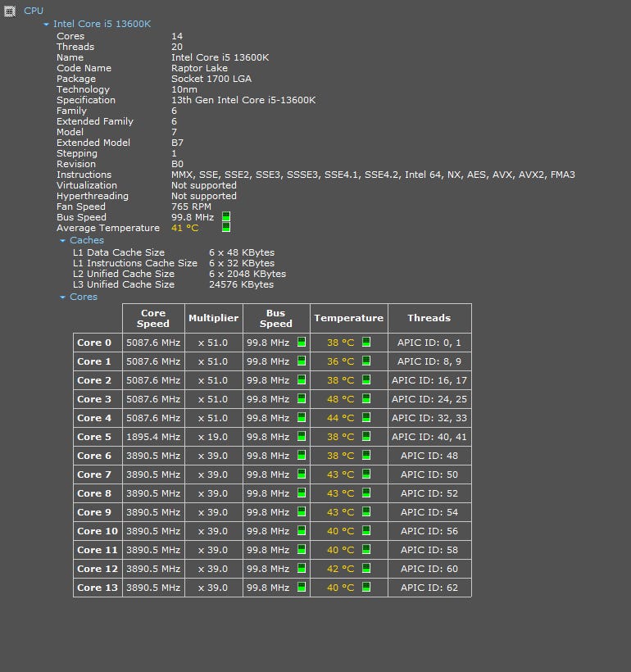Image resolution: width=631 pixels, height=672 pixels.
Task: Click the green graph icon beside Average Temperature
Action: [226, 227]
